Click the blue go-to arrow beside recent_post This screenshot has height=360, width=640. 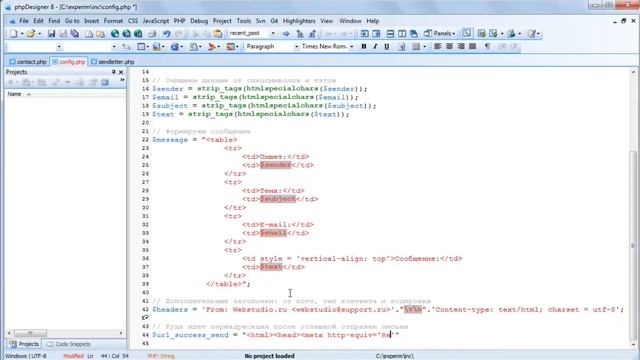point(286,34)
